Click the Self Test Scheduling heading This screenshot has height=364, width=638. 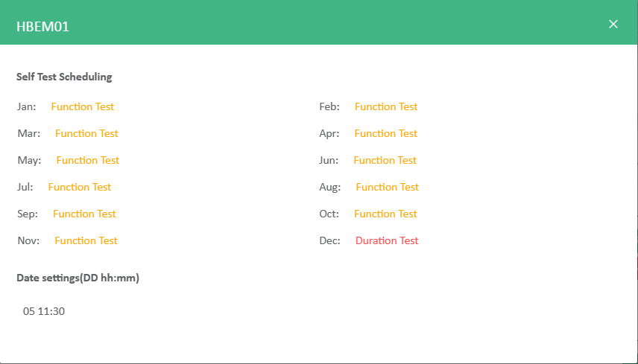64,77
